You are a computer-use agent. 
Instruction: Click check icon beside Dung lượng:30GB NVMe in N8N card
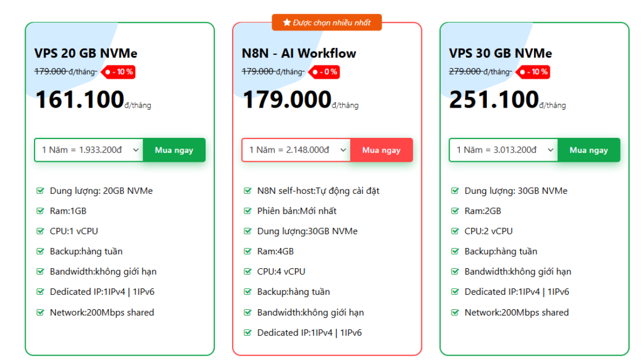click(x=248, y=231)
